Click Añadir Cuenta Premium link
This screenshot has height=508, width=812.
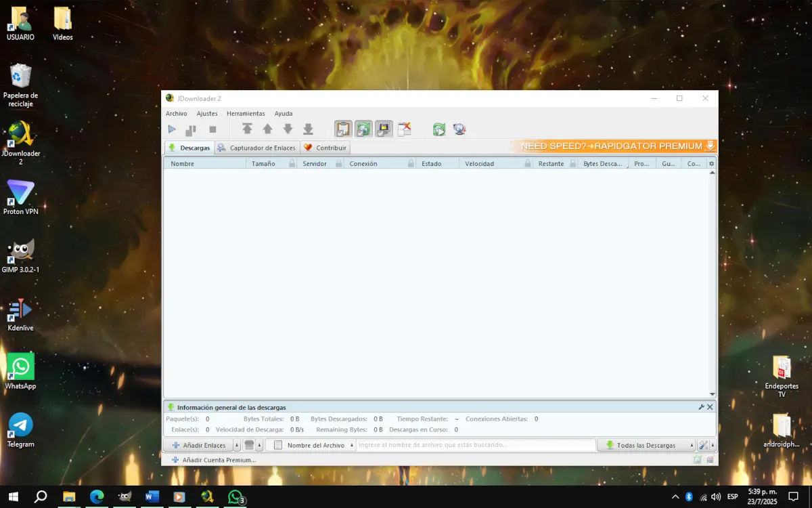219,460
